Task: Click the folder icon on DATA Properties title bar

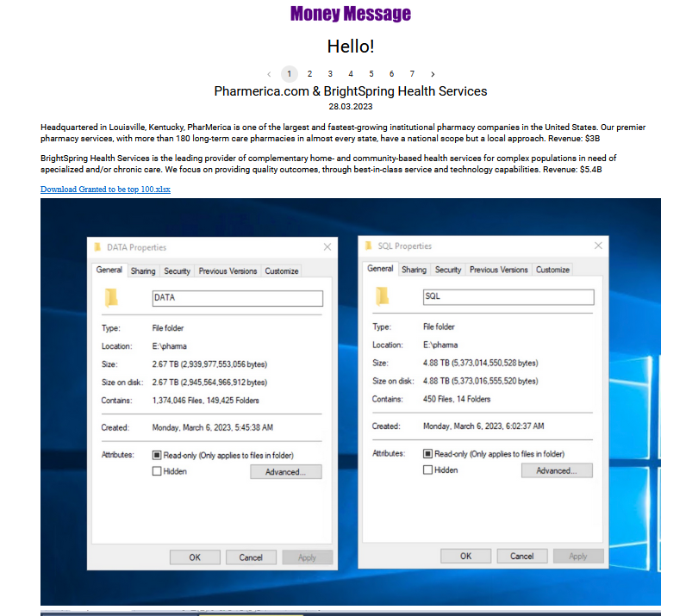Action: pyautogui.click(x=97, y=246)
